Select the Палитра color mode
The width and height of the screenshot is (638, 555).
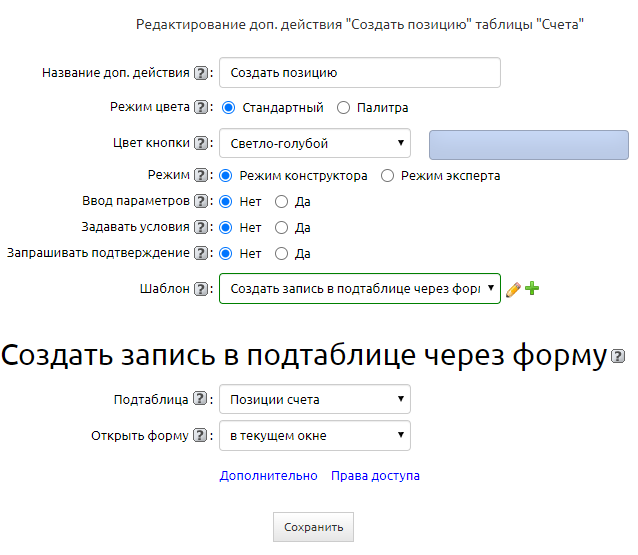coord(343,107)
